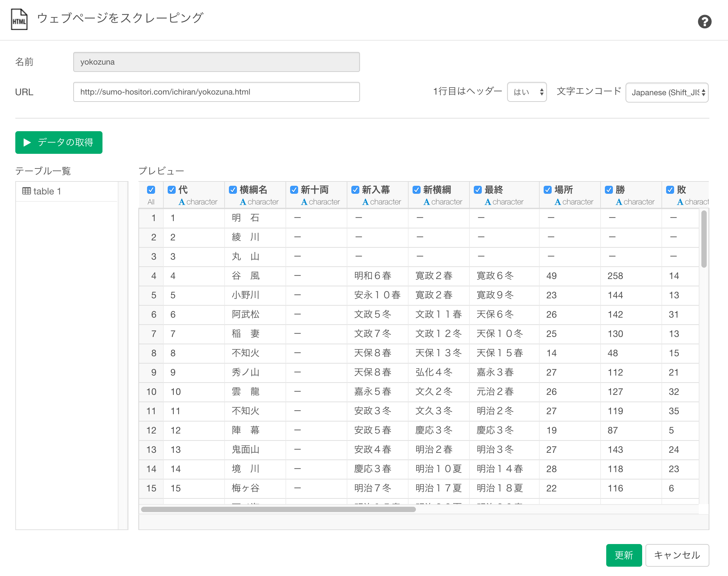
Task: Uncheck the 新十両 column checkbox
Action: 294,190
